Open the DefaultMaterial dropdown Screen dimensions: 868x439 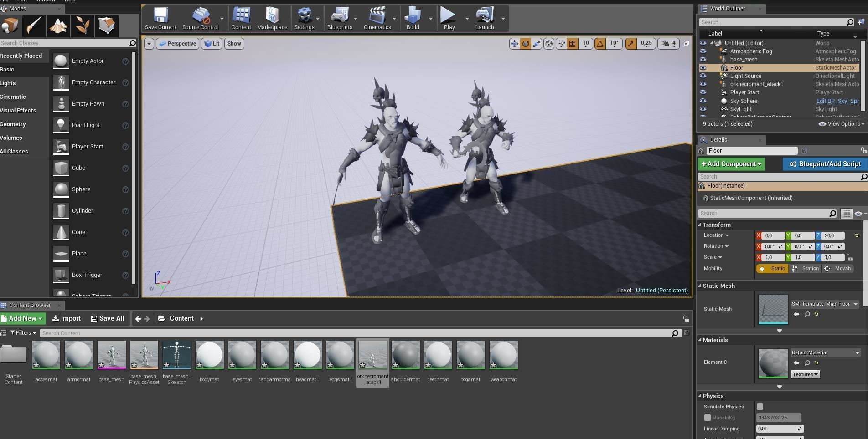(826, 352)
